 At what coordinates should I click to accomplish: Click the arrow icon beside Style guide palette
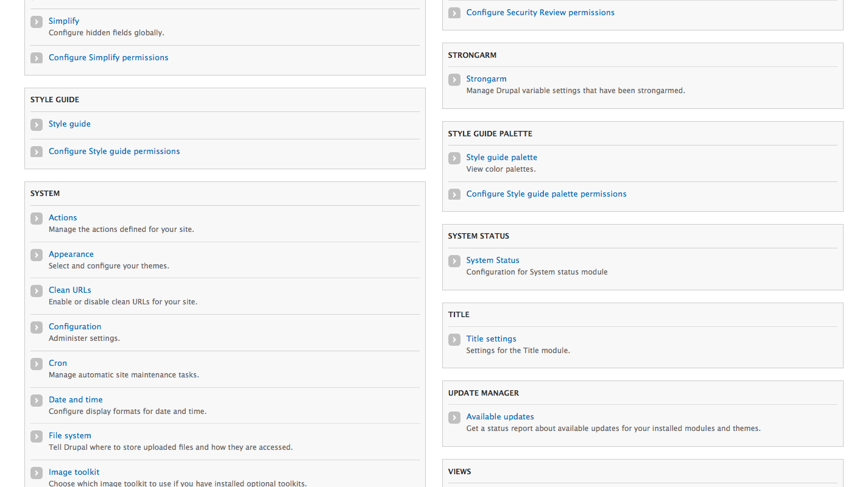[x=454, y=158]
